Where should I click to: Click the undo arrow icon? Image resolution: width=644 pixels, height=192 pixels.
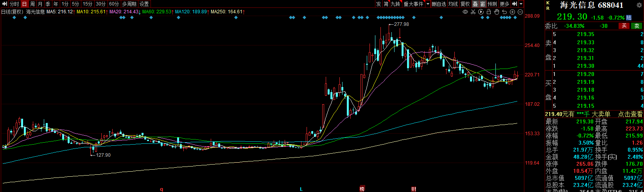(x=504, y=12)
